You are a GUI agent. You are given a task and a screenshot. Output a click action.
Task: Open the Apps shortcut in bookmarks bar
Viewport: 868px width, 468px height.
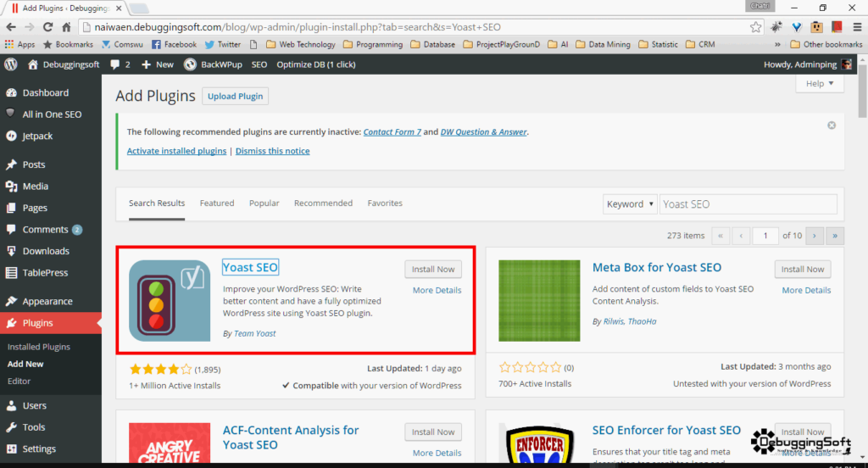19,44
